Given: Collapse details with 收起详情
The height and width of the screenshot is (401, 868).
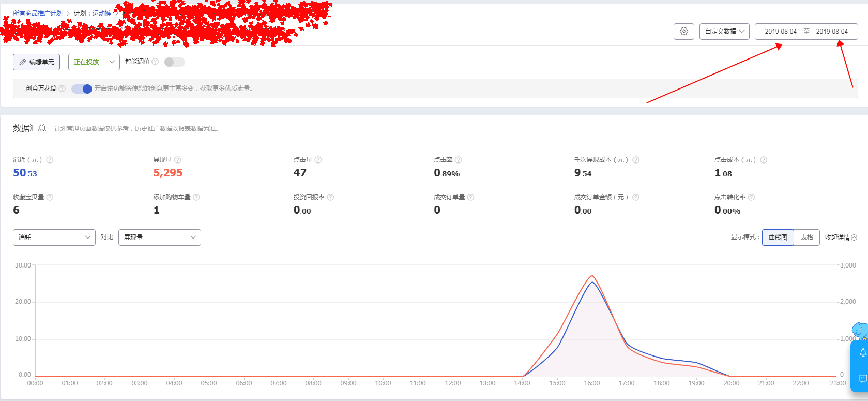Looking at the screenshot, I should tap(841, 237).
